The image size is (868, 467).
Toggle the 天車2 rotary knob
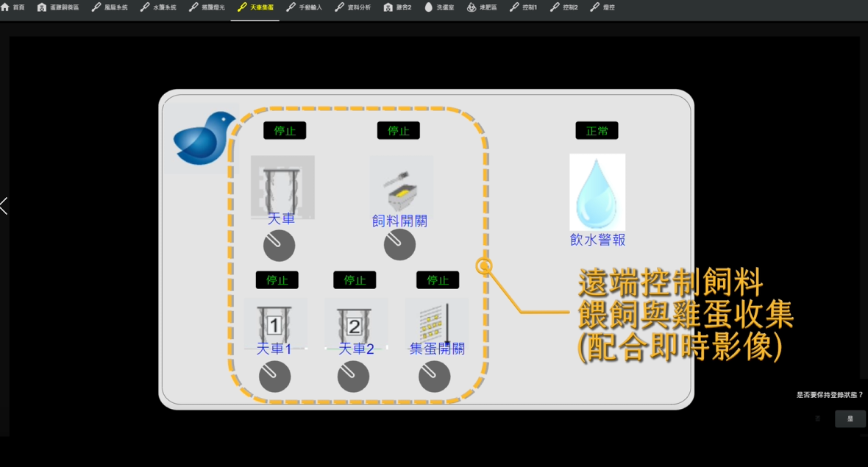tap(353, 377)
